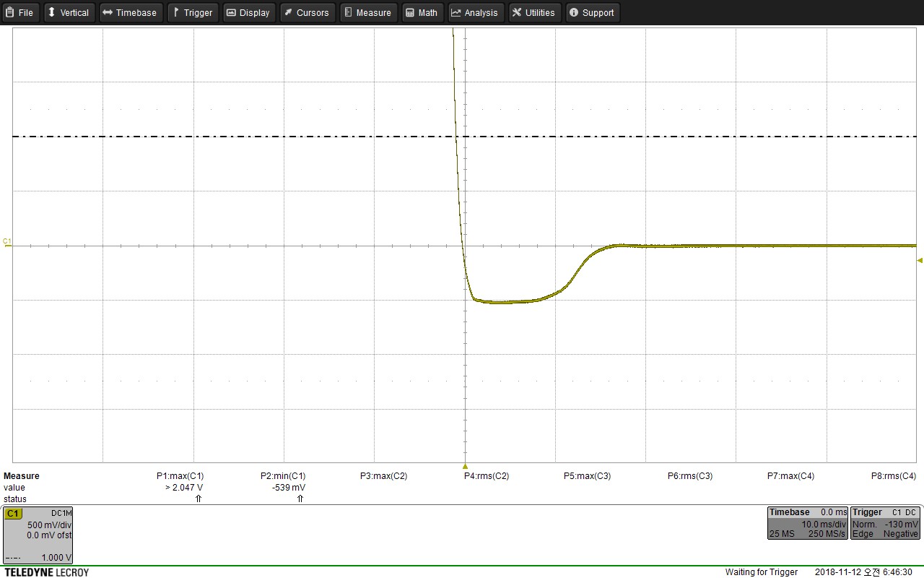
Task: Click the P1 status arrow icon
Action: pyautogui.click(x=199, y=499)
